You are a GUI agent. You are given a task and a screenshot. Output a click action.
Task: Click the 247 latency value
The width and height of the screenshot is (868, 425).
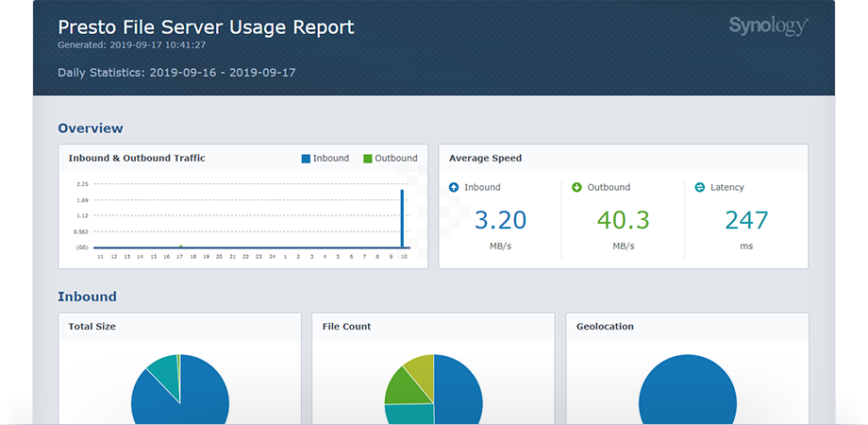point(746,220)
